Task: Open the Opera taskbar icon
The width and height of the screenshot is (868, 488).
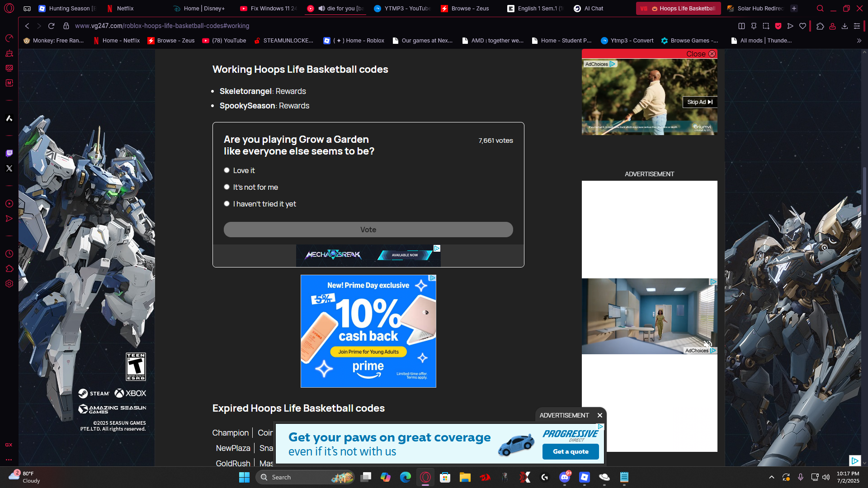Action: [425, 477]
